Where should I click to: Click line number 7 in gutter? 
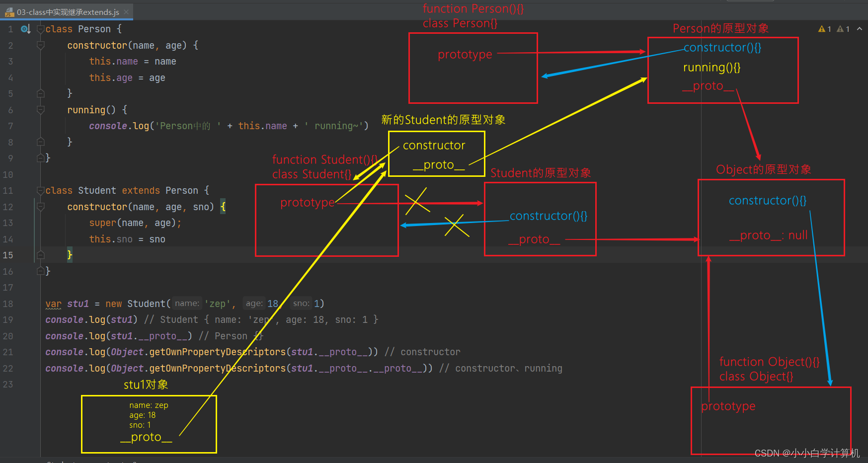click(x=10, y=126)
